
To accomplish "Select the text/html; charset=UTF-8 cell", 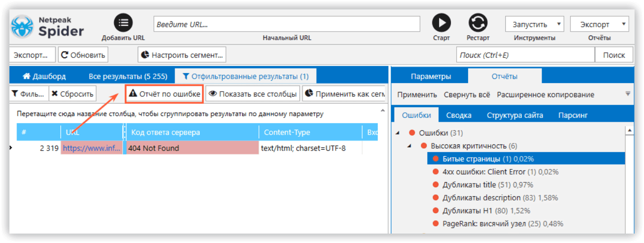I will coord(310,148).
